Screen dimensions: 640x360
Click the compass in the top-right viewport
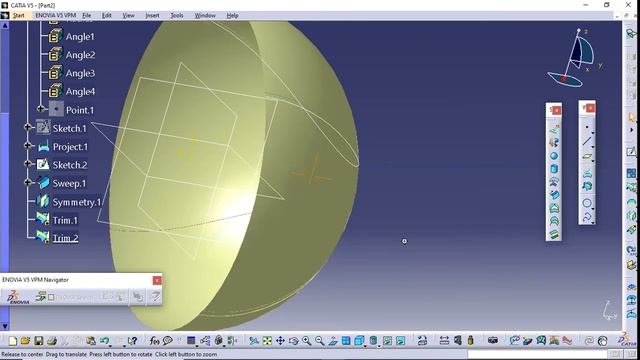tap(573, 58)
